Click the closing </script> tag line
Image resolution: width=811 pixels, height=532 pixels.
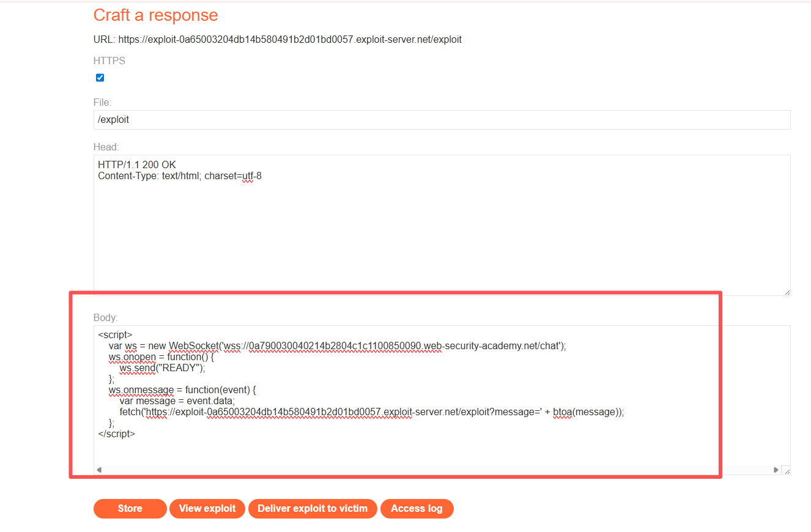tap(116, 434)
